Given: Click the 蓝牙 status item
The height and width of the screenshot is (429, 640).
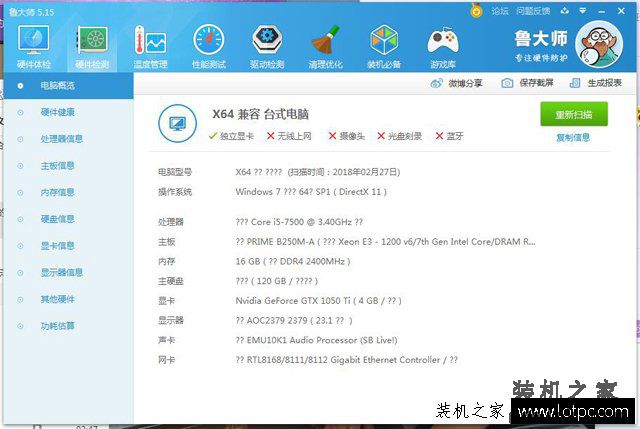Looking at the screenshot, I should click(x=449, y=136).
